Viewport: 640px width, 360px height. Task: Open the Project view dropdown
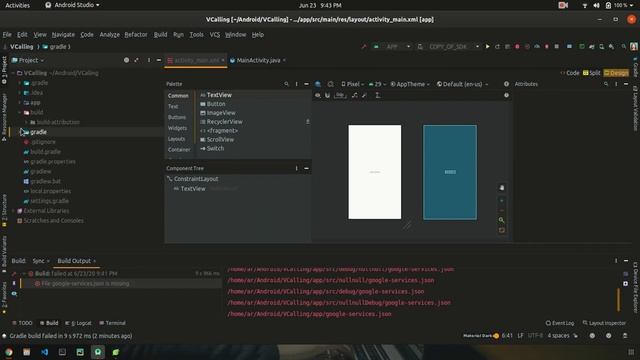pos(28,60)
